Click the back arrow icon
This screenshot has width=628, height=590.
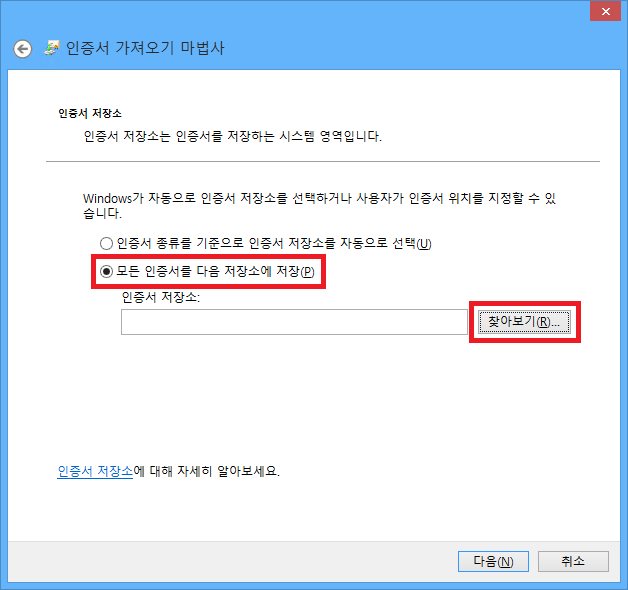coord(22,49)
